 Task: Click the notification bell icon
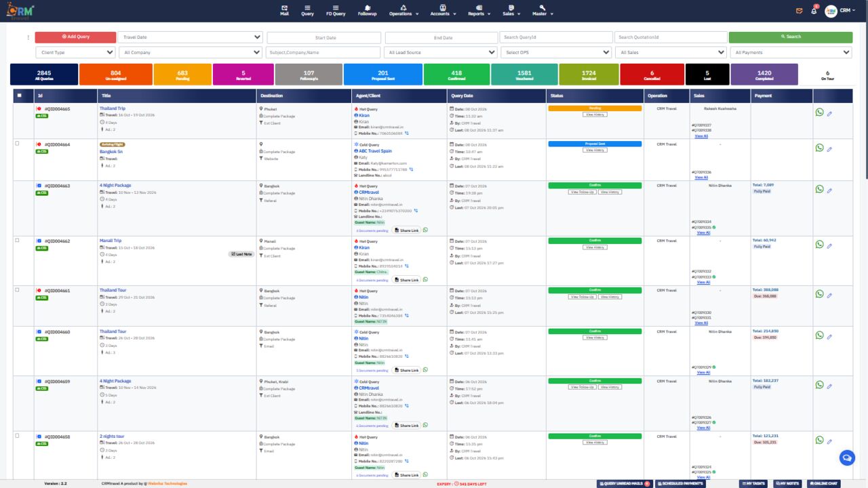pyautogui.click(x=814, y=12)
